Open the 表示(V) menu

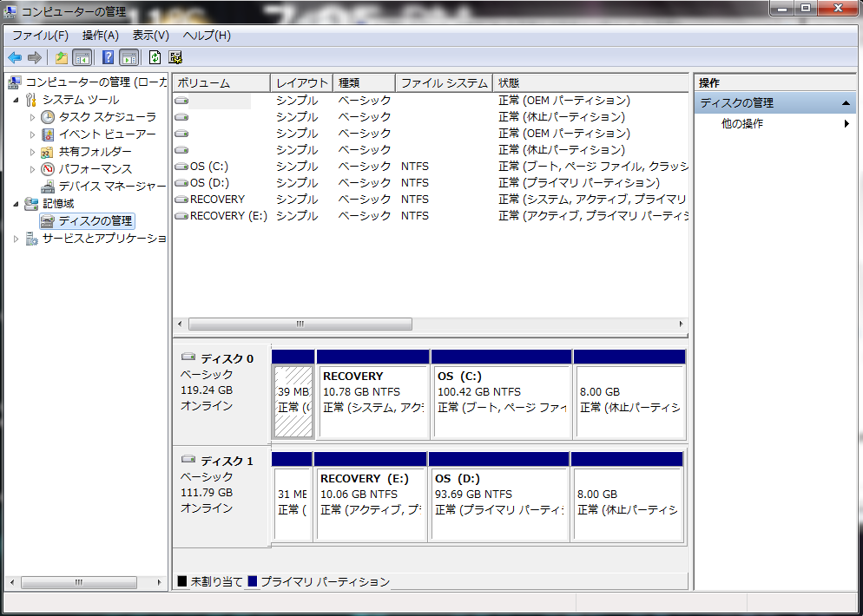pyautogui.click(x=150, y=36)
